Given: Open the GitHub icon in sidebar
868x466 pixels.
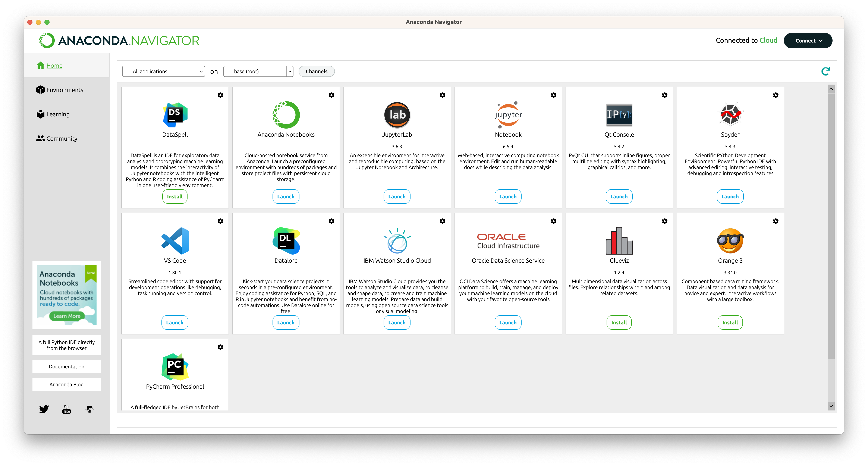Looking at the screenshot, I should 89,409.
